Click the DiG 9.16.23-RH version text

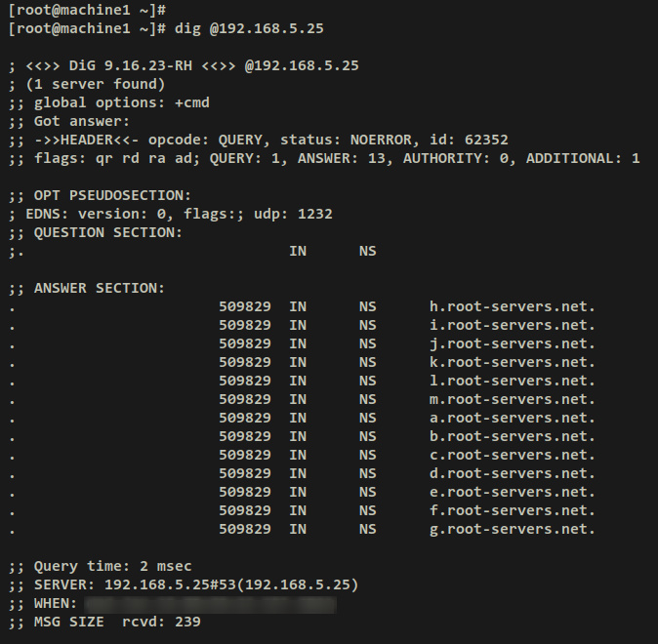pyautogui.click(x=135, y=65)
